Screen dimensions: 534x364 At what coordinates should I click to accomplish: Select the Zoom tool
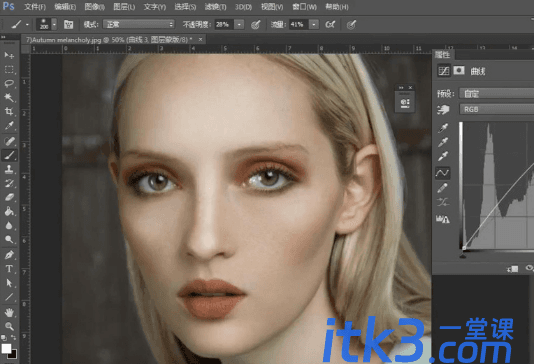(x=9, y=326)
